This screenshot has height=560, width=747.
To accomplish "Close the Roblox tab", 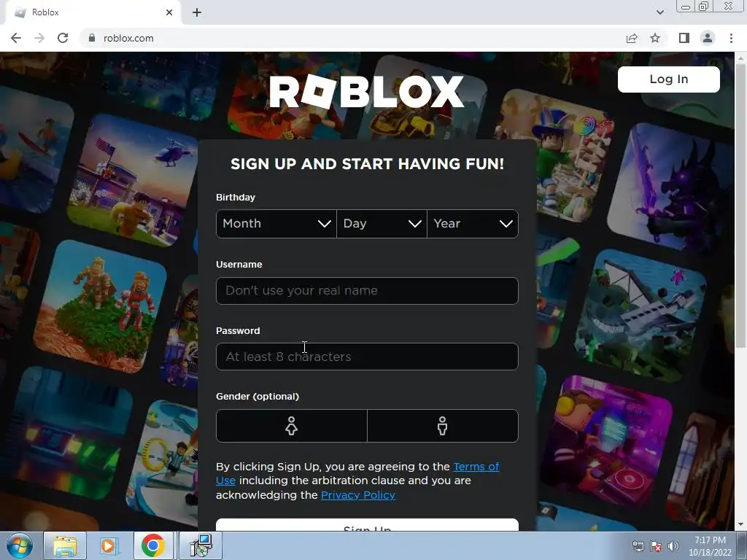I will click(x=169, y=12).
